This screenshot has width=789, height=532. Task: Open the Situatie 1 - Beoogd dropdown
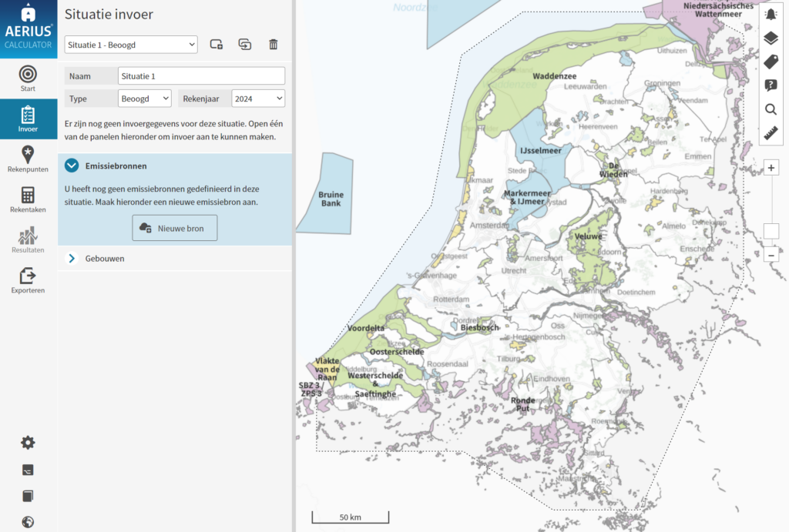pos(130,45)
